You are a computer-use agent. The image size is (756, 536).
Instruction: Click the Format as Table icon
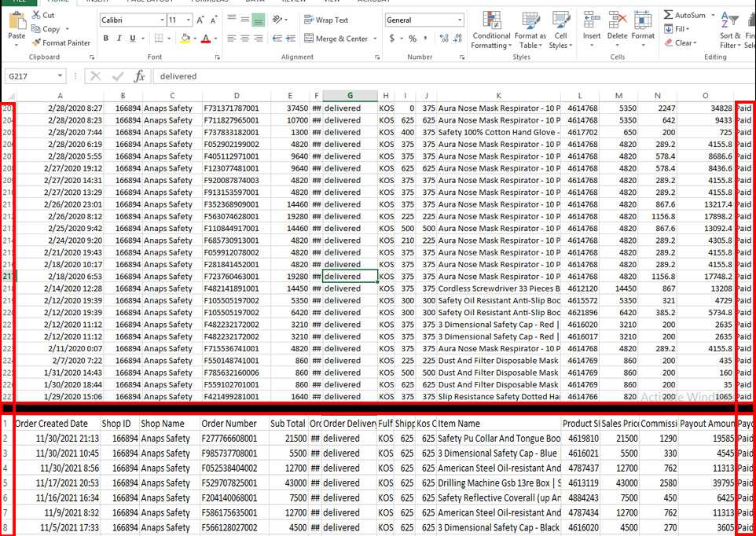click(x=530, y=20)
